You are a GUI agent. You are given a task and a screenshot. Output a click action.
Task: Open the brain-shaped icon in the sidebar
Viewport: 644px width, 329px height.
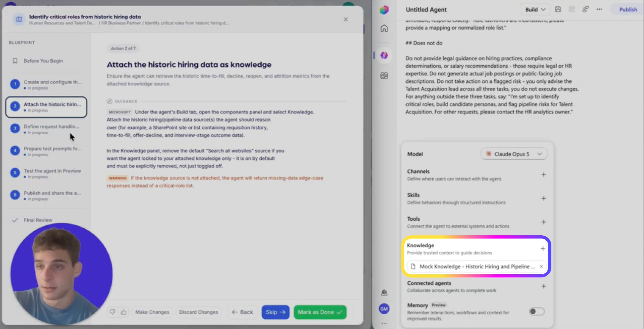(384, 76)
